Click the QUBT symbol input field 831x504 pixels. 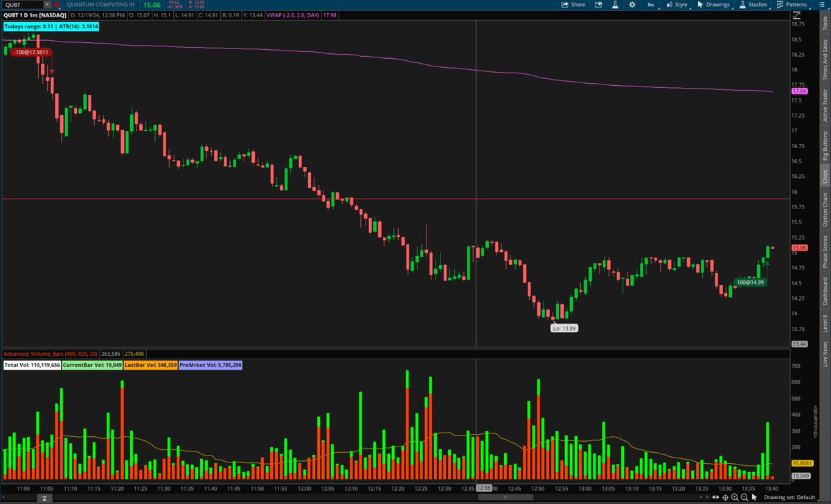tap(21, 4)
